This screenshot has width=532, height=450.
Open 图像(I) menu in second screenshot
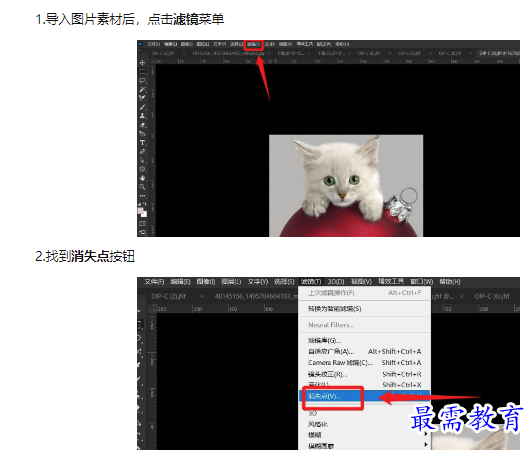tap(206, 282)
